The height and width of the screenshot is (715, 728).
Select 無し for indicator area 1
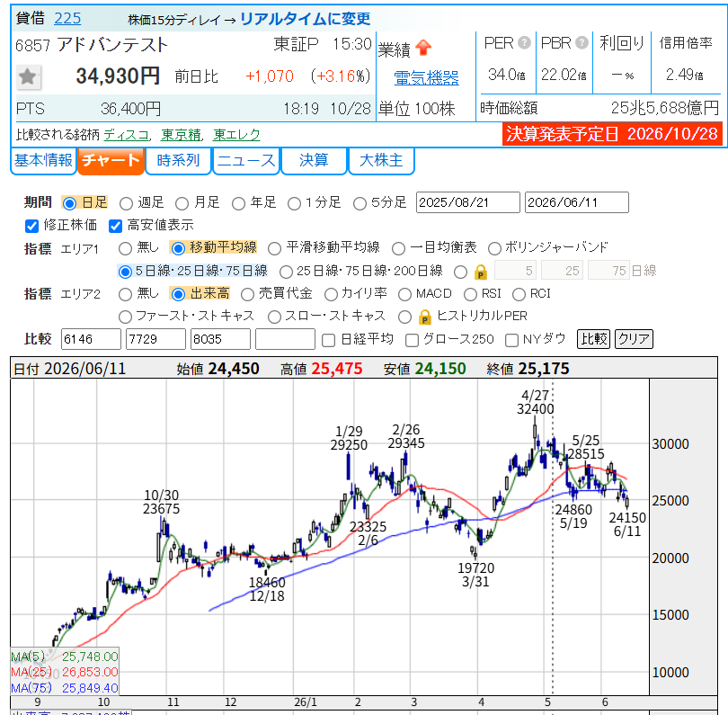pos(125,248)
